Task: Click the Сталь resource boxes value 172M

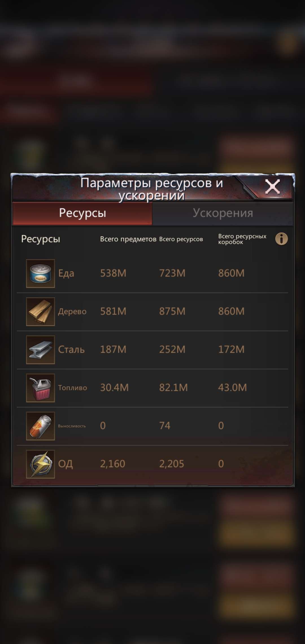Action: (x=231, y=349)
